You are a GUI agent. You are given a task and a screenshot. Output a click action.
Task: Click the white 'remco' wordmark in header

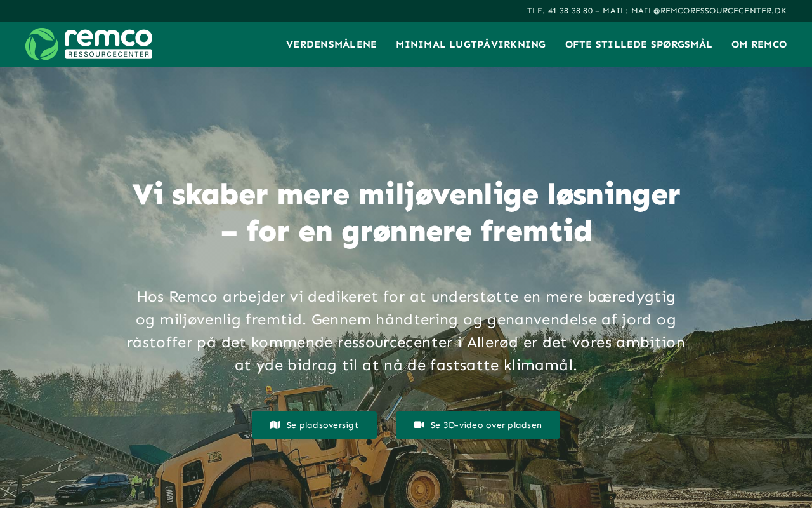(x=108, y=37)
